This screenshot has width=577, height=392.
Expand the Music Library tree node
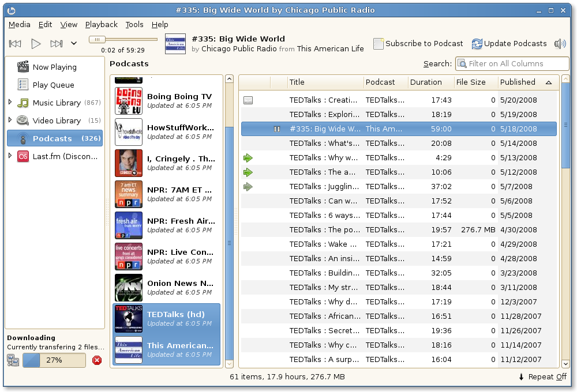(10, 102)
